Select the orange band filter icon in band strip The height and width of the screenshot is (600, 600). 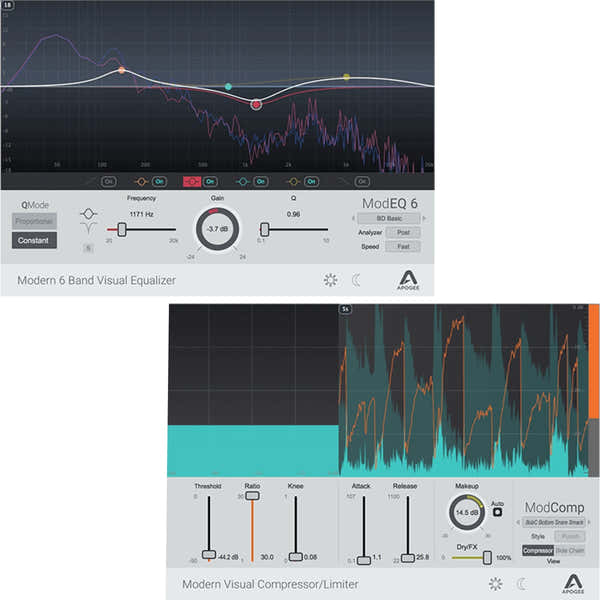(x=141, y=181)
